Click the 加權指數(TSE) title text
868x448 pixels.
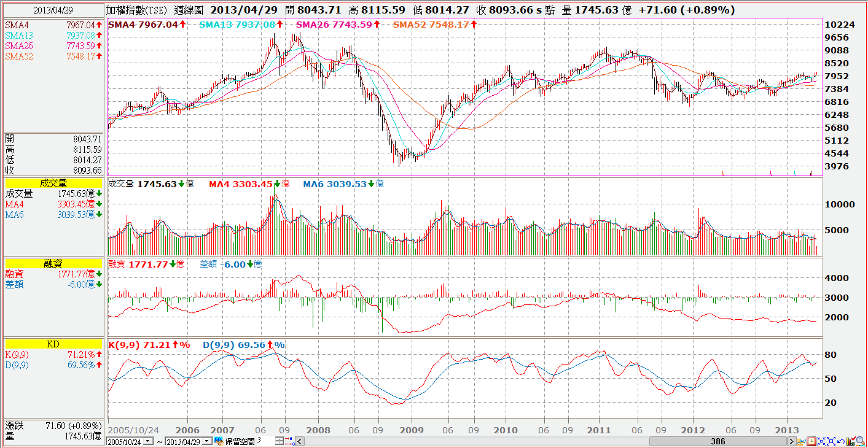pos(137,10)
